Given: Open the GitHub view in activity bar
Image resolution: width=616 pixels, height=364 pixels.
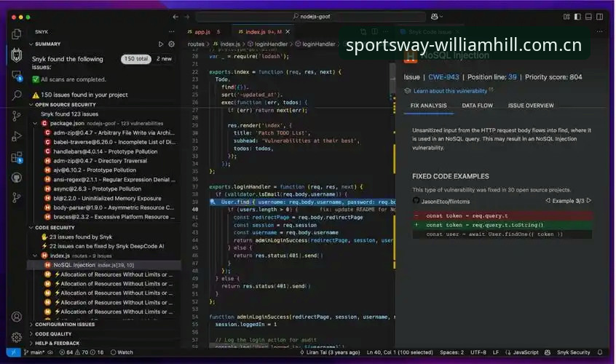Looking at the screenshot, I should (17, 178).
